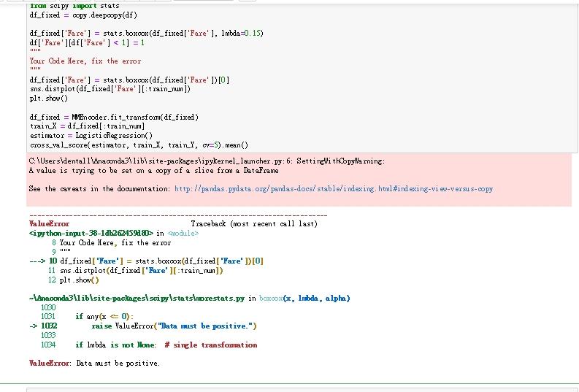579x392 pixels.
Task: Click the plt.show() line in the code cell
Action: pos(49,99)
